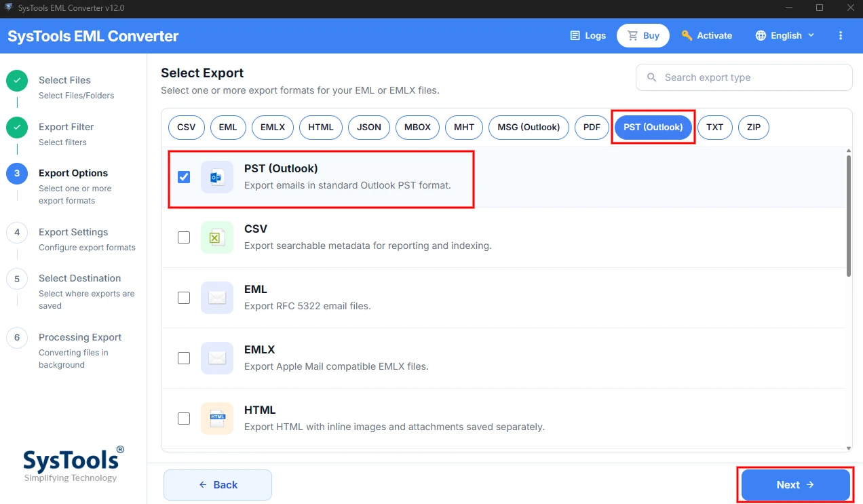The image size is (863, 504).
Task: Click the Search export type field
Action: point(744,77)
